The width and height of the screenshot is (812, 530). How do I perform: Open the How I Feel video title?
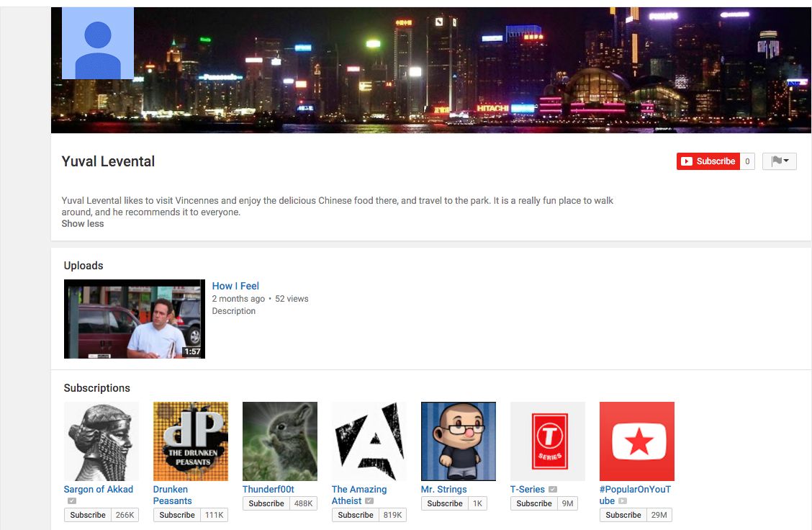tap(235, 286)
